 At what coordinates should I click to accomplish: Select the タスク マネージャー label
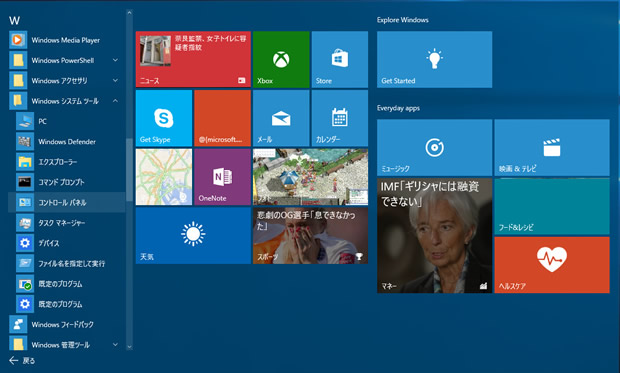tap(62, 223)
